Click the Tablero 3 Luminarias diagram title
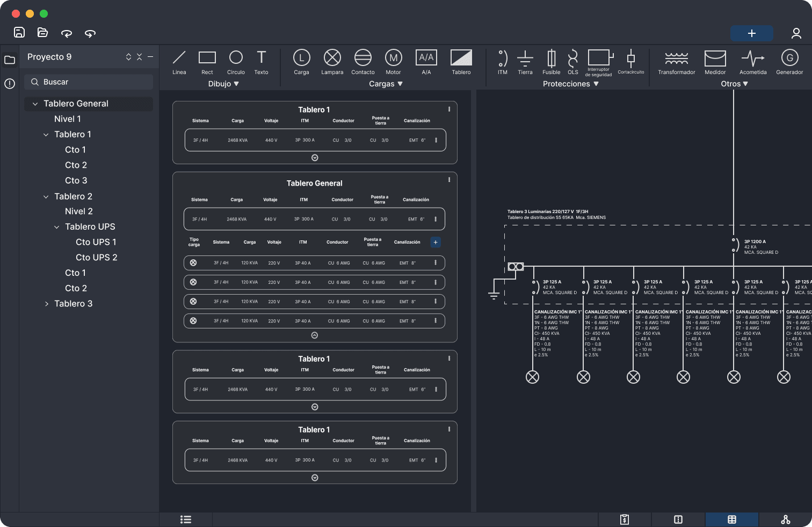Image resolution: width=812 pixels, height=527 pixels. coord(548,212)
